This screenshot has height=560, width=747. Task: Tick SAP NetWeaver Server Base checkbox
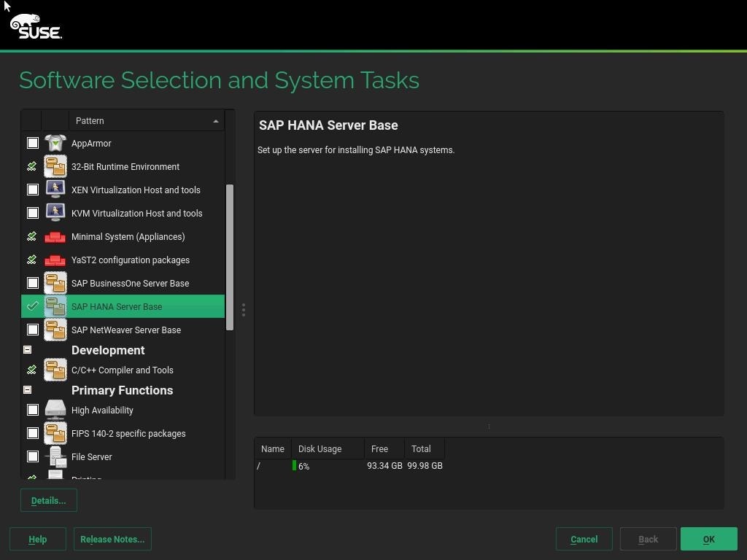[32, 330]
